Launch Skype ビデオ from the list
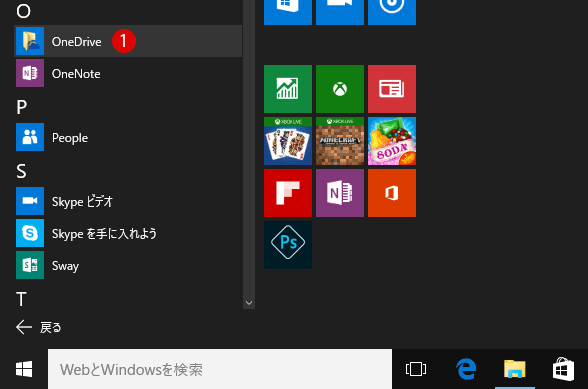The height and width of the screenshot is (389, 588). coord(128,201)
